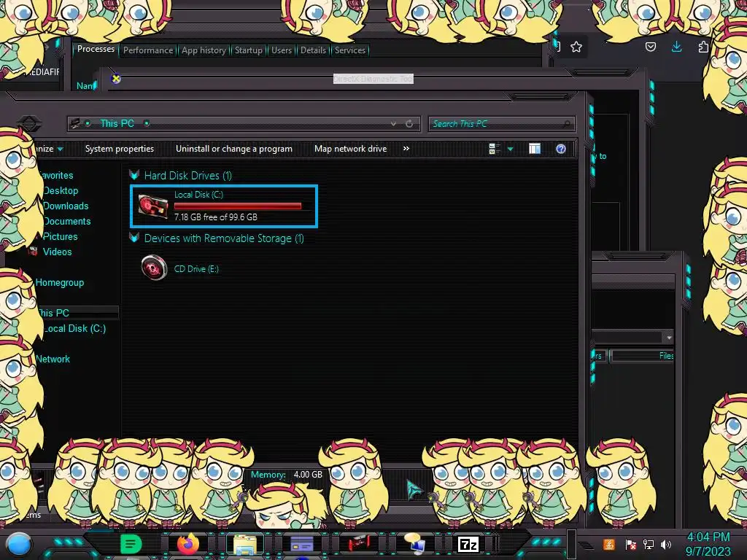Collapse the Hard Disk Drives group
This screenshot has width=747, height=560.
pyautogui.click(x=134, y=175)
